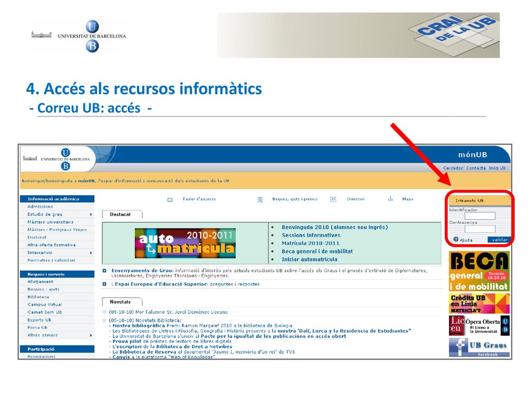
Task: Open the Admissions menu item
Action: [x=41, y=207]
